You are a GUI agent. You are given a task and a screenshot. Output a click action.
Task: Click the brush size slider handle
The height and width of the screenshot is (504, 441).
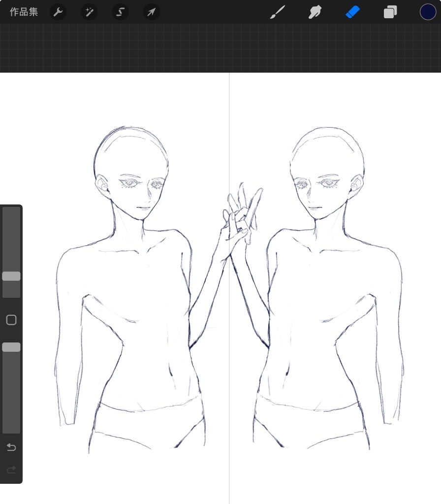[11, 276]
